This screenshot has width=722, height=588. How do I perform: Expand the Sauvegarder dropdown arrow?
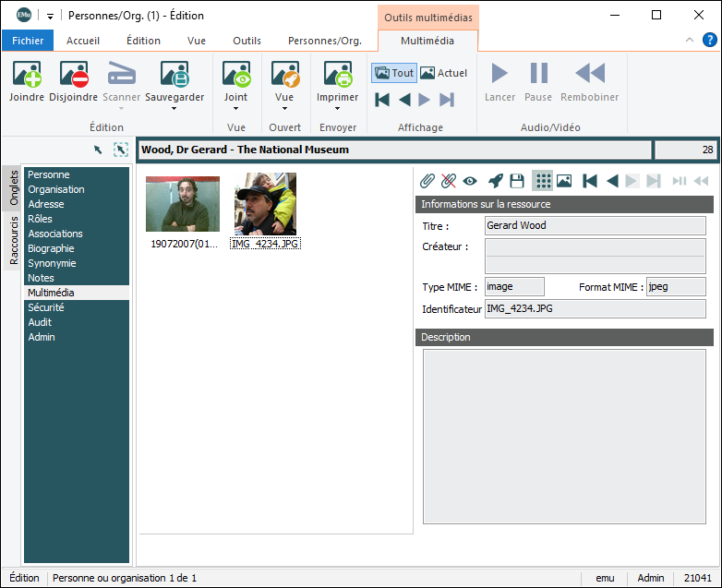point(174,109)
